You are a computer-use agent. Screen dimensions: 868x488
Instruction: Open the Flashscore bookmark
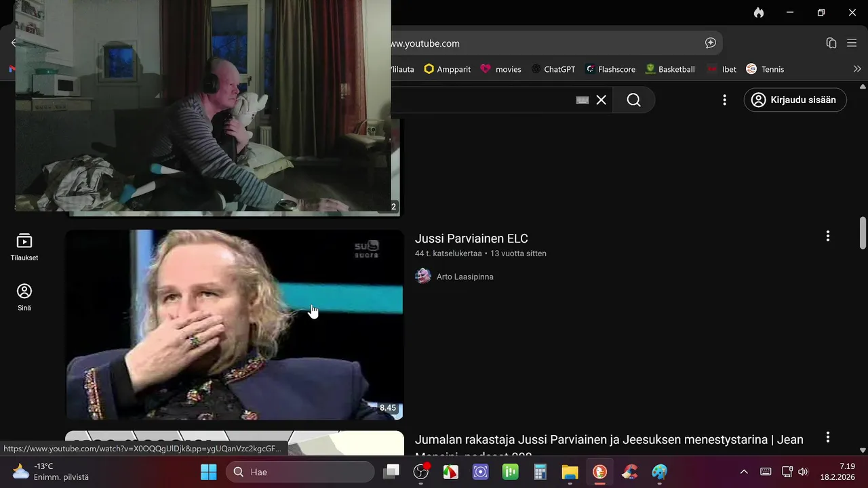tap(610, 69)
